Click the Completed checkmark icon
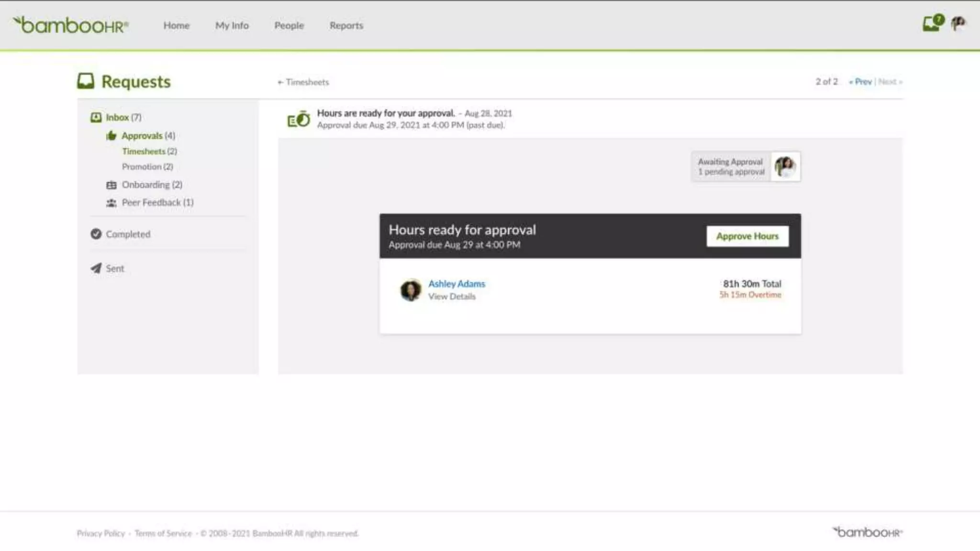Viewport: 980px width, 551px height. (96, 234)
